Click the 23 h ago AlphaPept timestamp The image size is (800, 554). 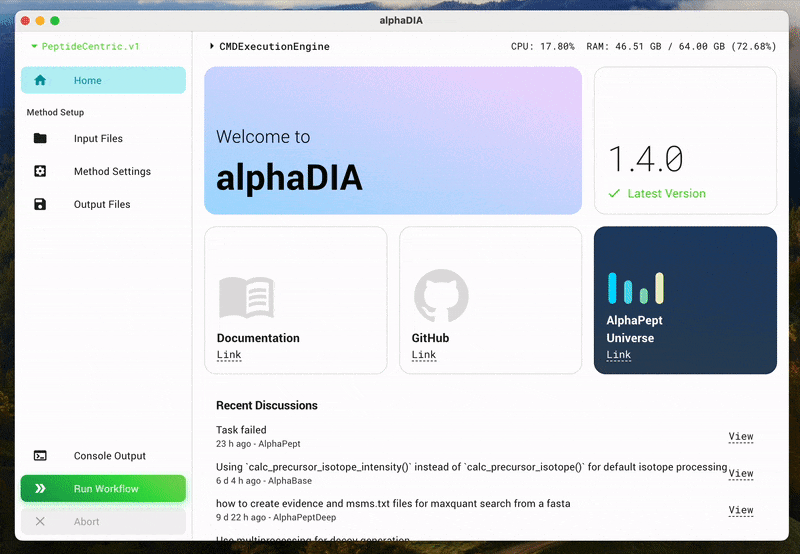click(x=258, y=444)
